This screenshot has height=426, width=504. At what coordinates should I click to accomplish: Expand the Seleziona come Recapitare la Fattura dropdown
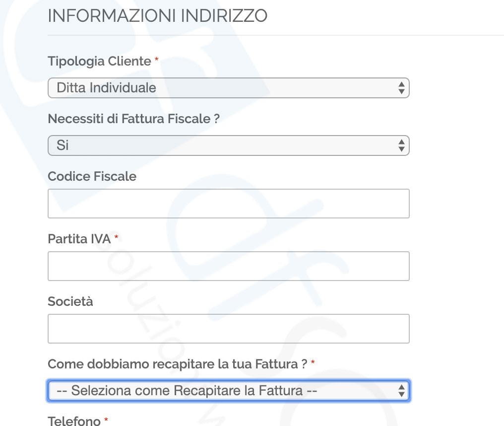(x=229, y=391)
